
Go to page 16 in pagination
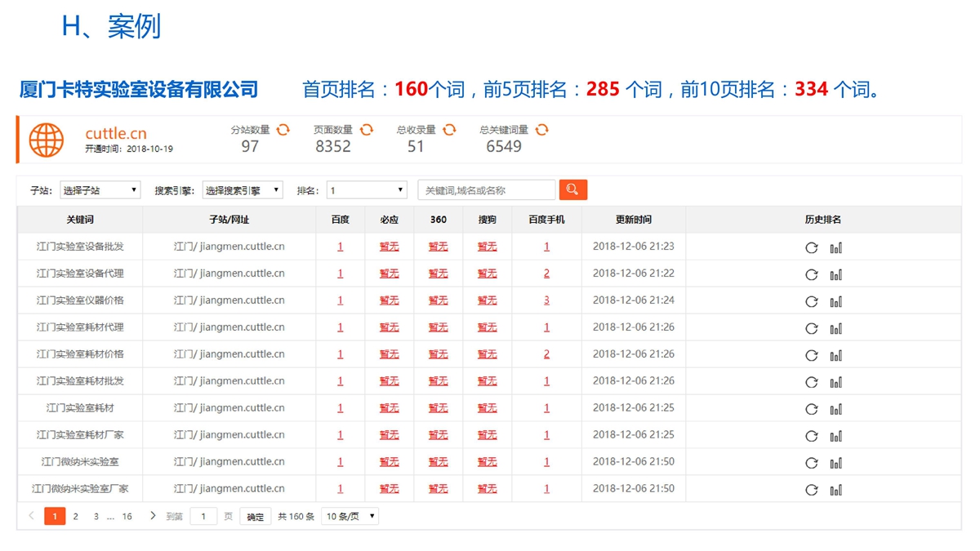pos(127,517)
